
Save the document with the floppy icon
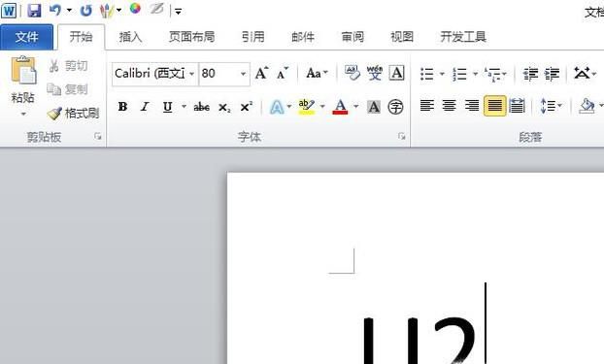(34, 11)
